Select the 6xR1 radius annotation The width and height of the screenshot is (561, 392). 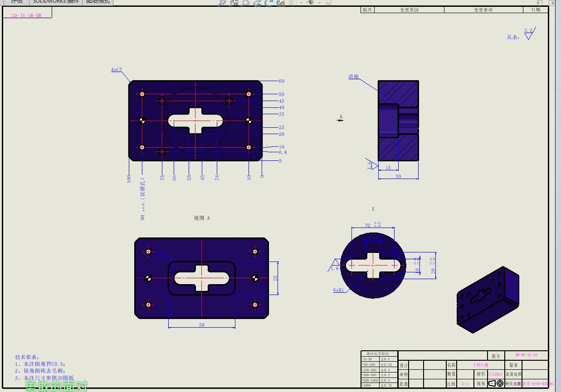339,290
